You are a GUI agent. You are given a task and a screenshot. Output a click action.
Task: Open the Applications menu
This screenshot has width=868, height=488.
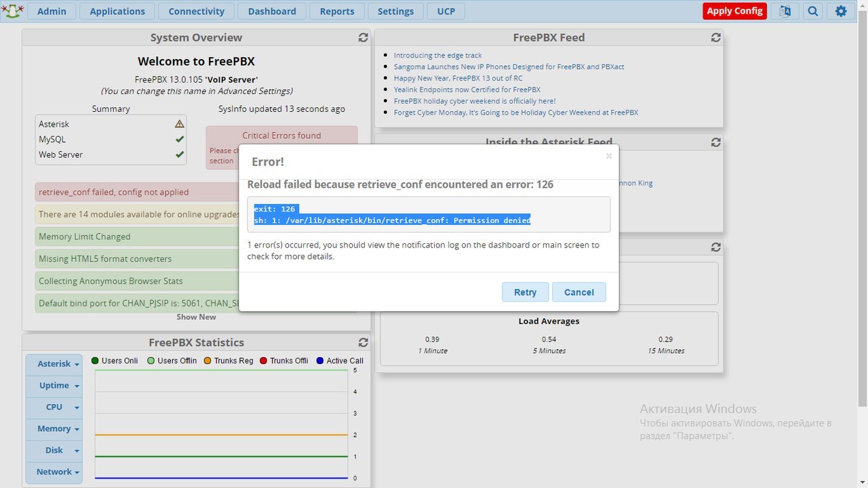coord(117,11)
